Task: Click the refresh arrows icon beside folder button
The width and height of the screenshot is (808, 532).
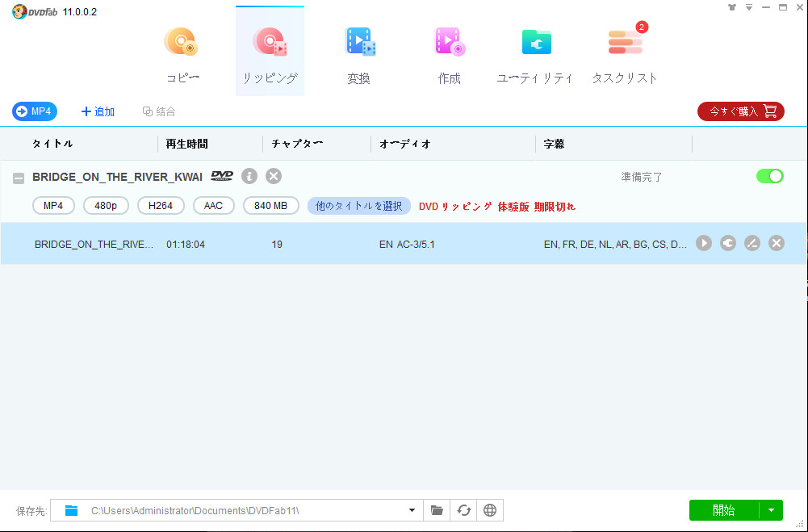Action: click(x=463, y=510)
